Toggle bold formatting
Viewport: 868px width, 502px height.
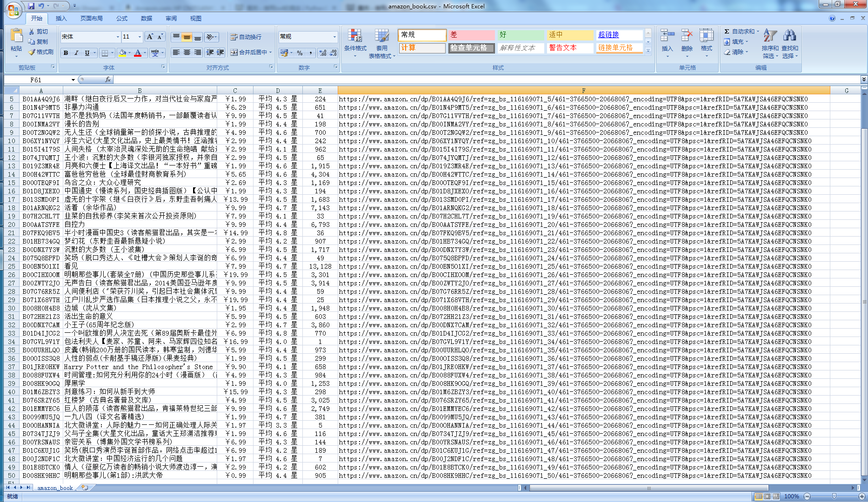[x=66, y=53]
